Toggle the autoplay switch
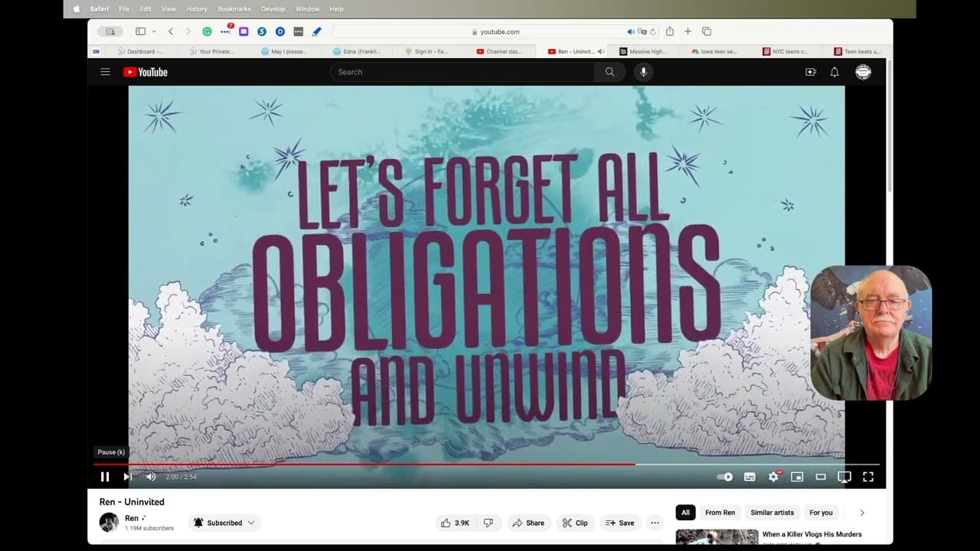This screenshot has width=980, height=551. [724, 477]
